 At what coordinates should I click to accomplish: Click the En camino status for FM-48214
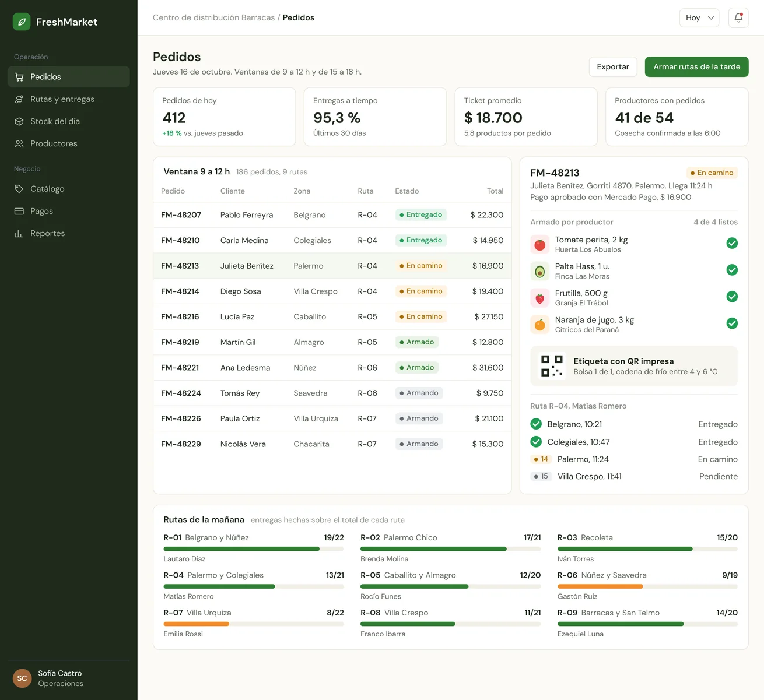(420, 291)
